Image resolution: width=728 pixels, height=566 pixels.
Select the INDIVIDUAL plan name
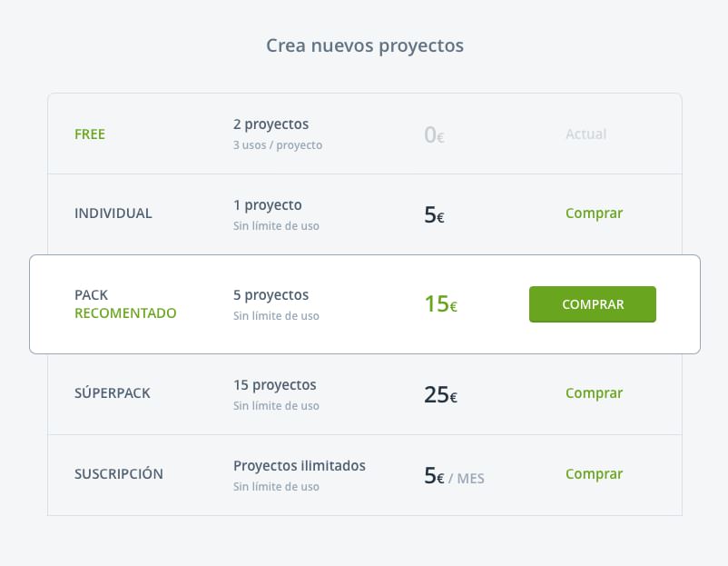[113, 213]
